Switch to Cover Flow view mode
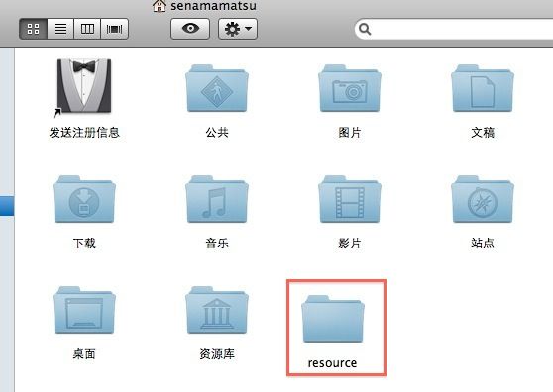 point(114,29)
